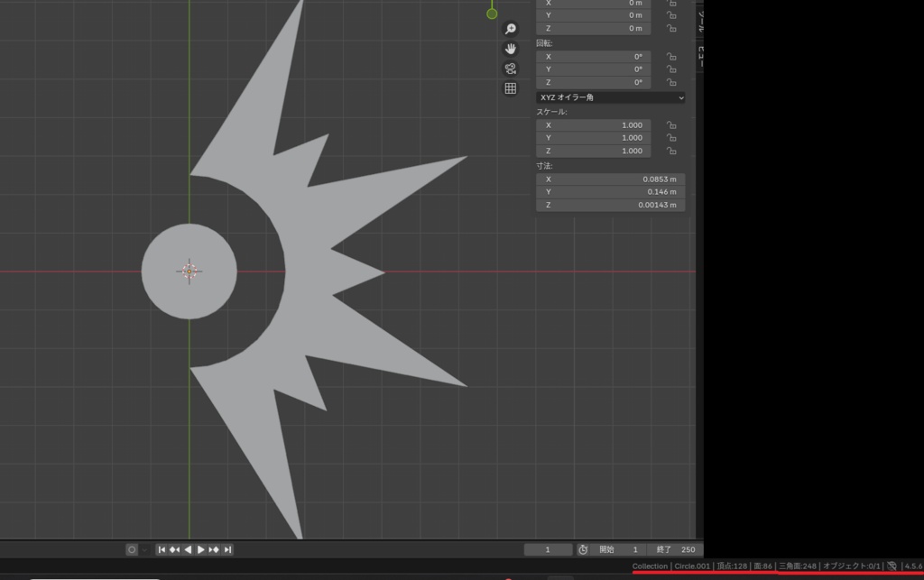
Task: Click 頂点:128 vertex count in status bar
Action: pos(731,566)
